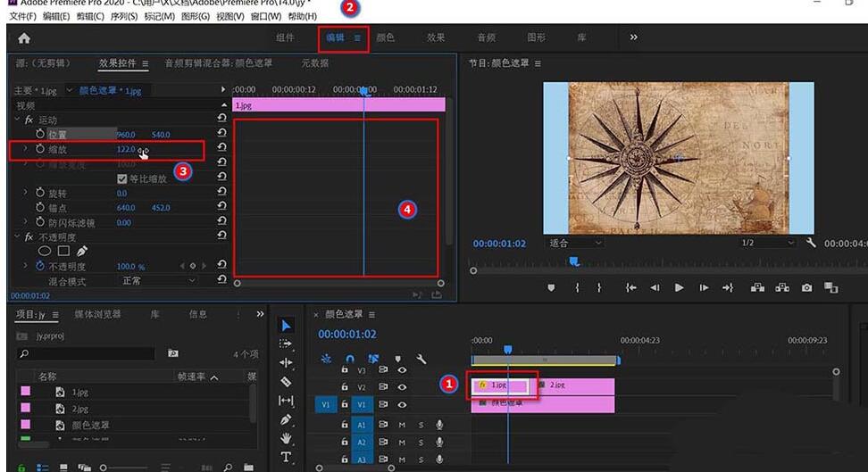The image size is (868, 472).
Task: Open the Media Browser tab
Action: pyautogui.click(x=97, y=314)
